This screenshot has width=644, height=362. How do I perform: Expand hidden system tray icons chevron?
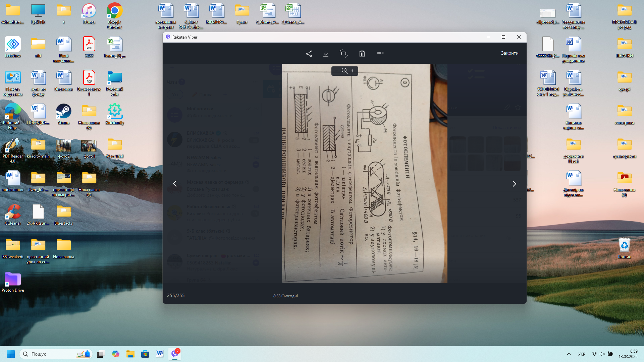(x=569, y=354)
